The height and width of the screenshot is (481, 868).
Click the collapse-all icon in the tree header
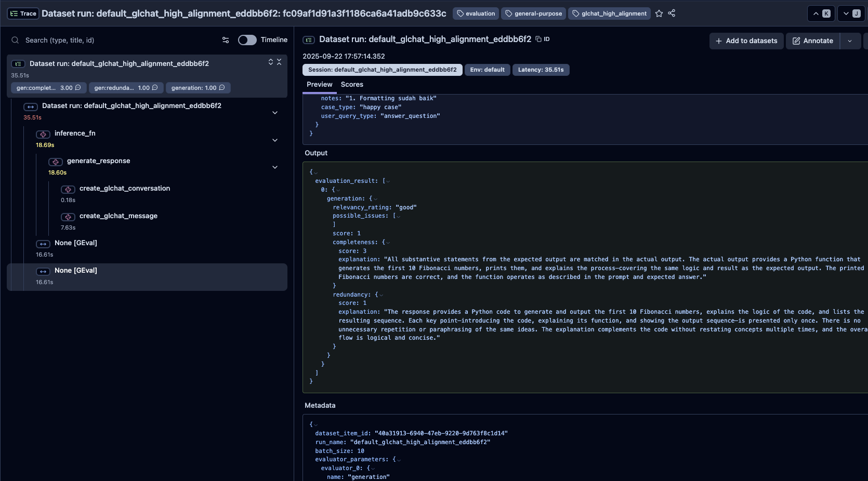click(279, 62)
